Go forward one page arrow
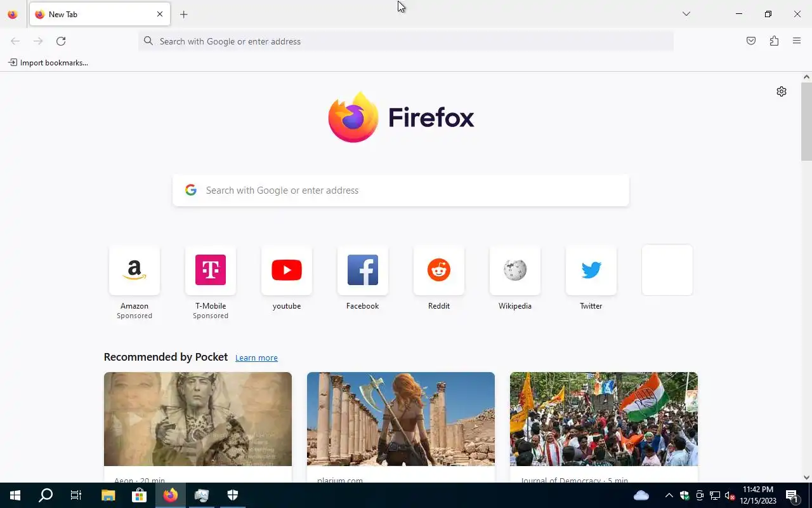812x508 pixels. [x=38, y=41]
